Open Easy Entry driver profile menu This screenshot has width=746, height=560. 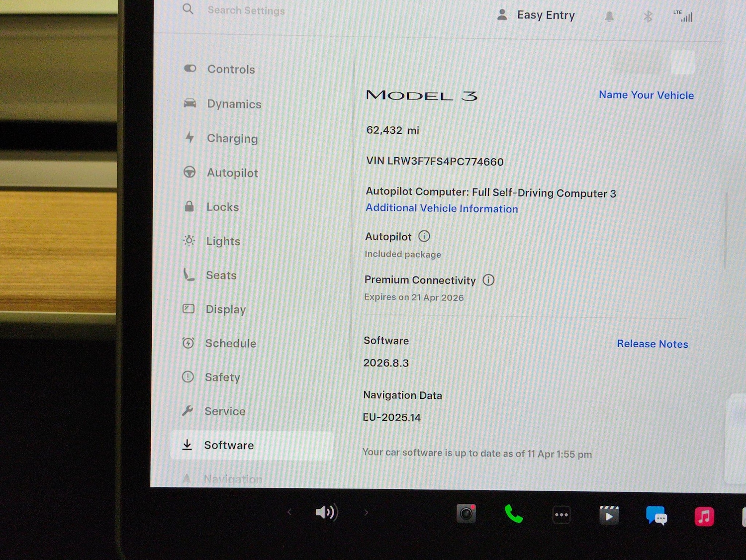coord(537,15)
